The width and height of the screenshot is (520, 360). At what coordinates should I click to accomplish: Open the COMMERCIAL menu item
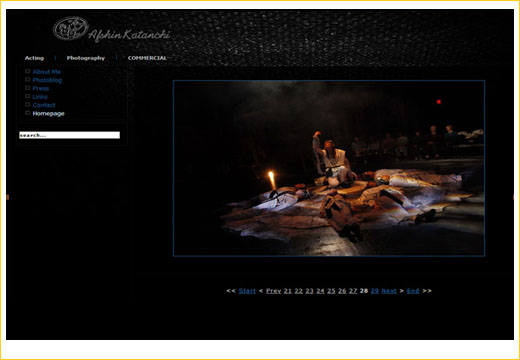[x=147, y=58]
